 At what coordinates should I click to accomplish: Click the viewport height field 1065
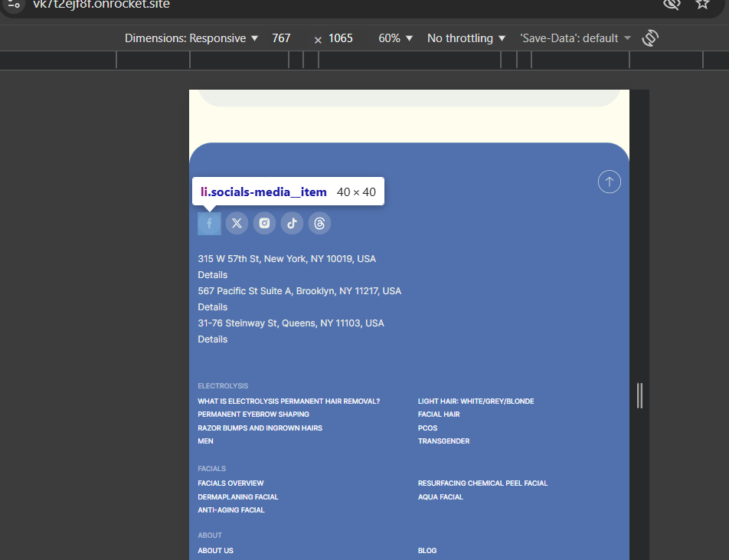coord(341,38)
